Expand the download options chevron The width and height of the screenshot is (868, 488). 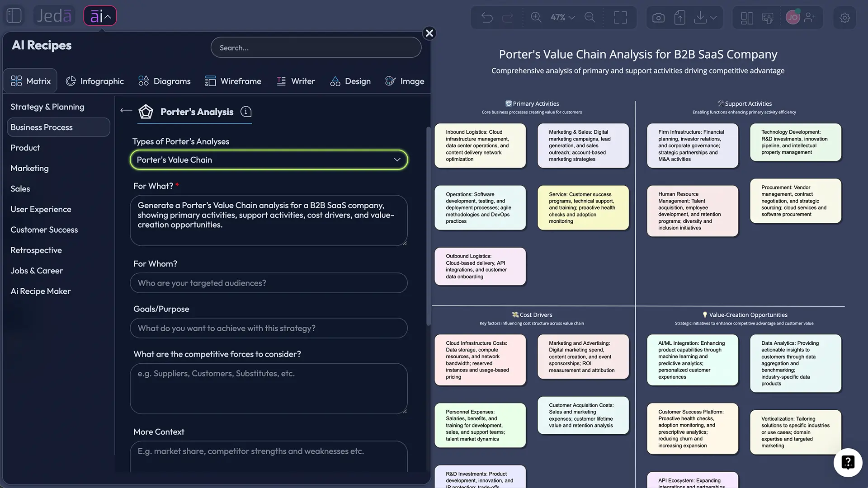click(x=713, y=18)
